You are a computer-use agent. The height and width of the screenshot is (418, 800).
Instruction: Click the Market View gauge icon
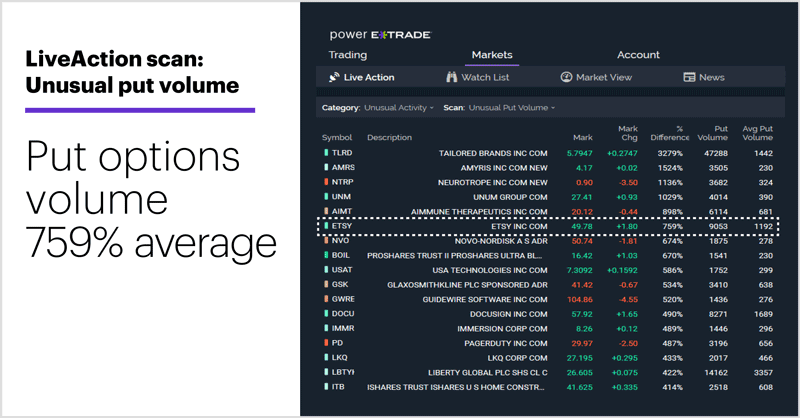coord(566,77)
